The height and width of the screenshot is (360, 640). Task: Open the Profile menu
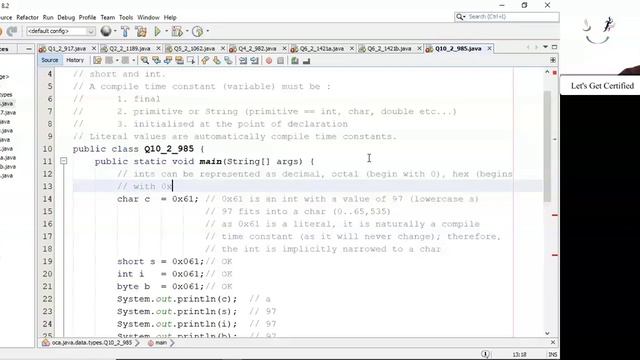coord(87,18)
